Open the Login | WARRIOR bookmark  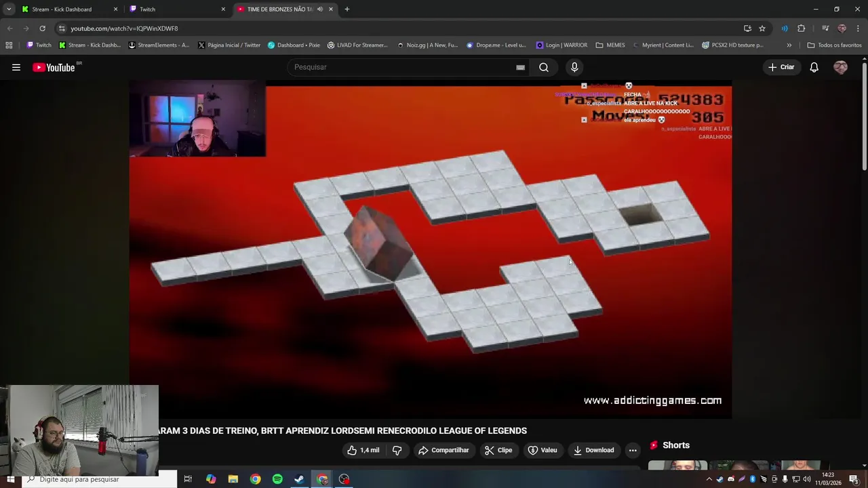point(561,45)
